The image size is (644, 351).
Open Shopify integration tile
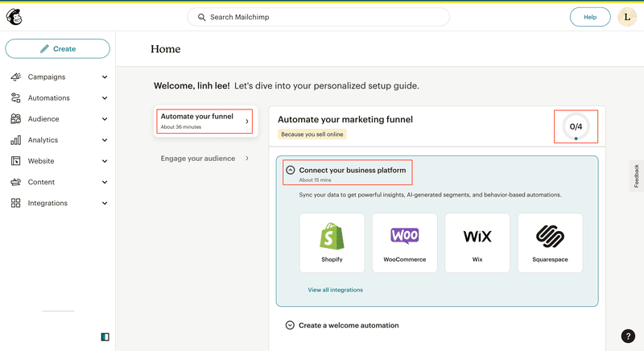click(x=332, y=242)
